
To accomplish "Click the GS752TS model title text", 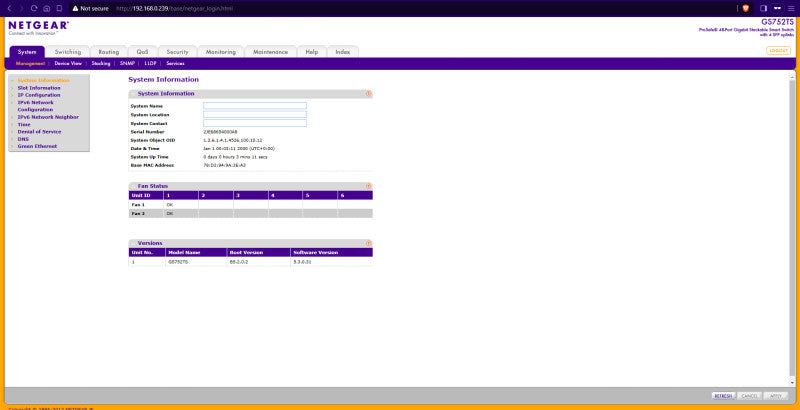I will pyautogui.click(x=778, y=22).
